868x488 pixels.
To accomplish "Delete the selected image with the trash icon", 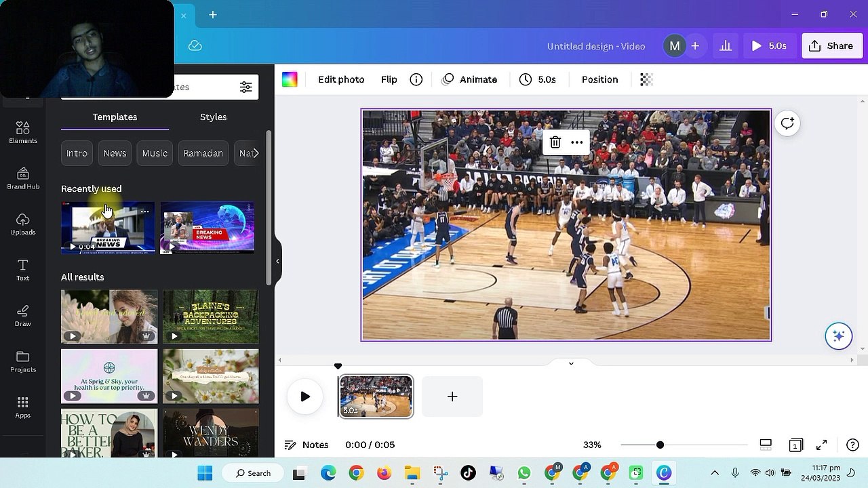I will coord(555,142).
